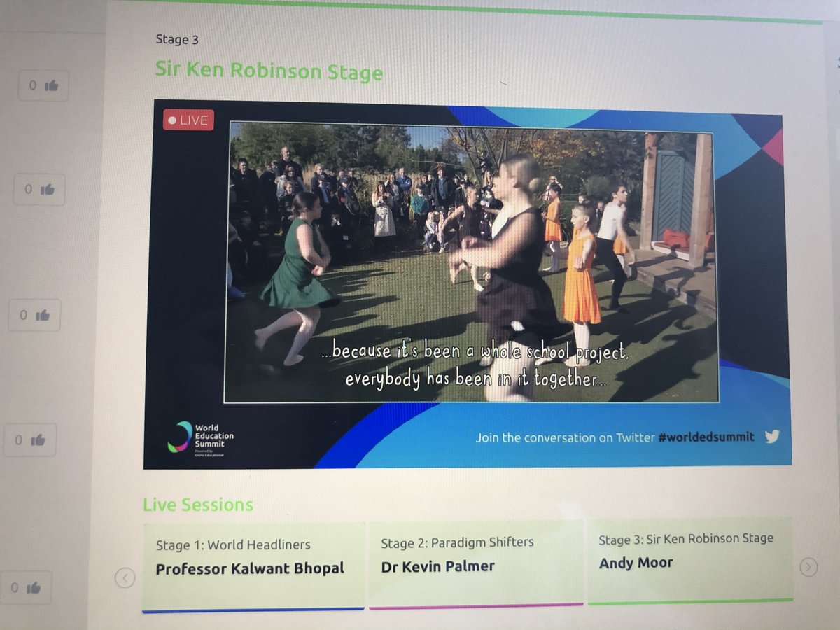Go to previous live sessions with left arrow

125,578
